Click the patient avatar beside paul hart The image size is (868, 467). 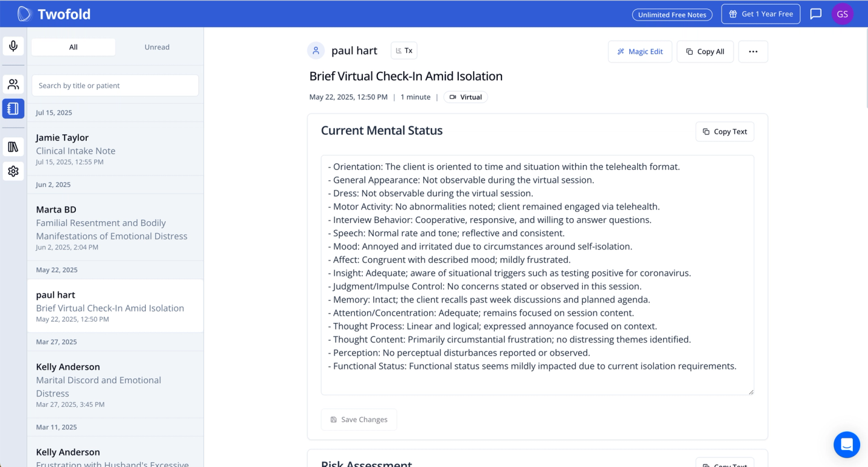tap(316, 51)
